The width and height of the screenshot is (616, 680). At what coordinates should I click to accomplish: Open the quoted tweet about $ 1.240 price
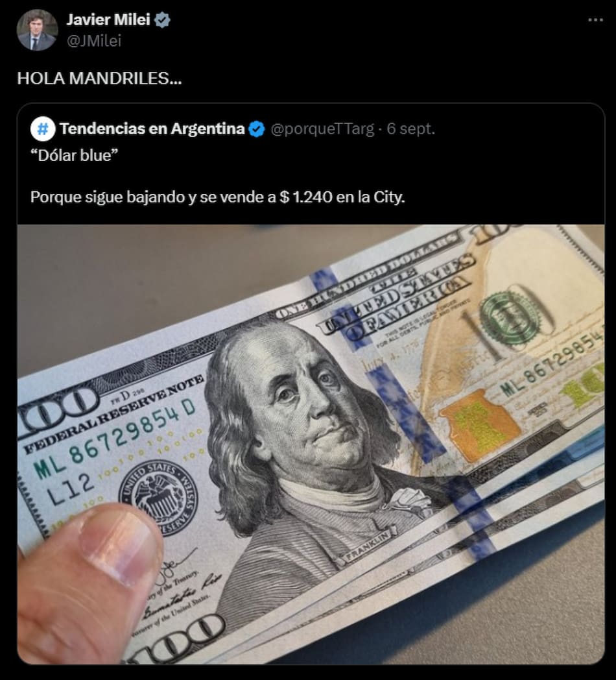pyautogui.click(x=218, y=197)
